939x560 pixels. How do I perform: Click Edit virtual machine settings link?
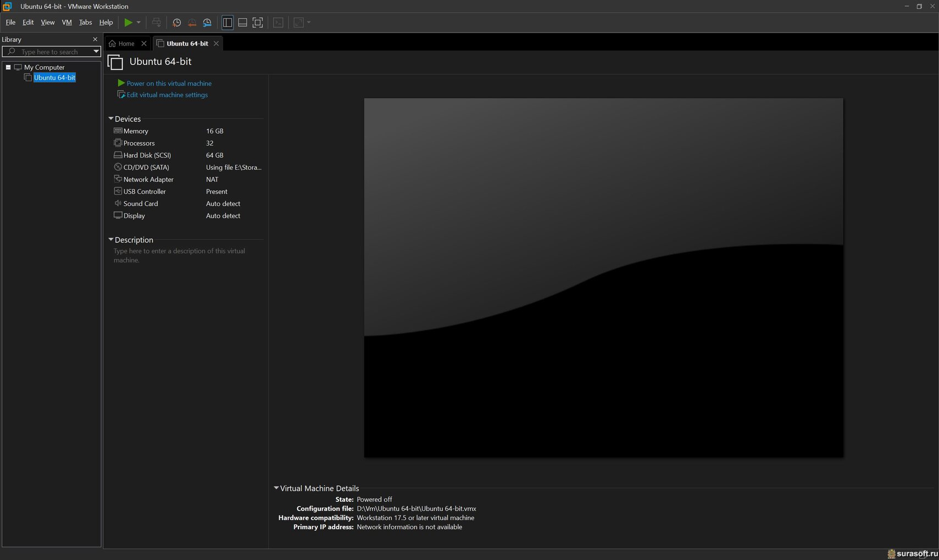(x=167, y=95)
